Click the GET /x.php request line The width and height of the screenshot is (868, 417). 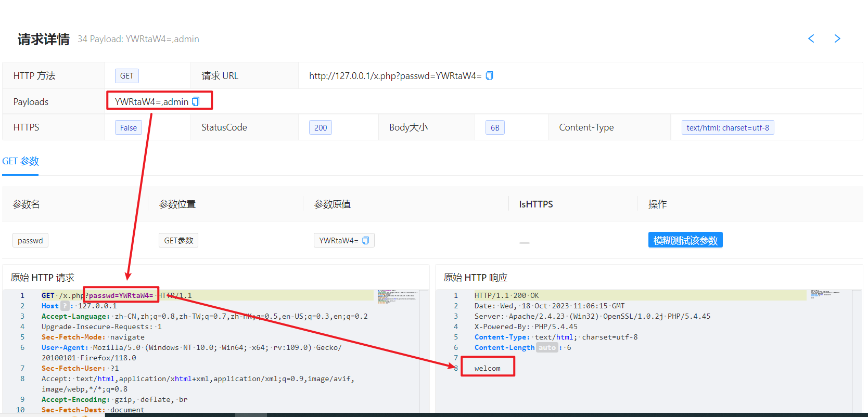pyautogui.click(x=117, y=295)
